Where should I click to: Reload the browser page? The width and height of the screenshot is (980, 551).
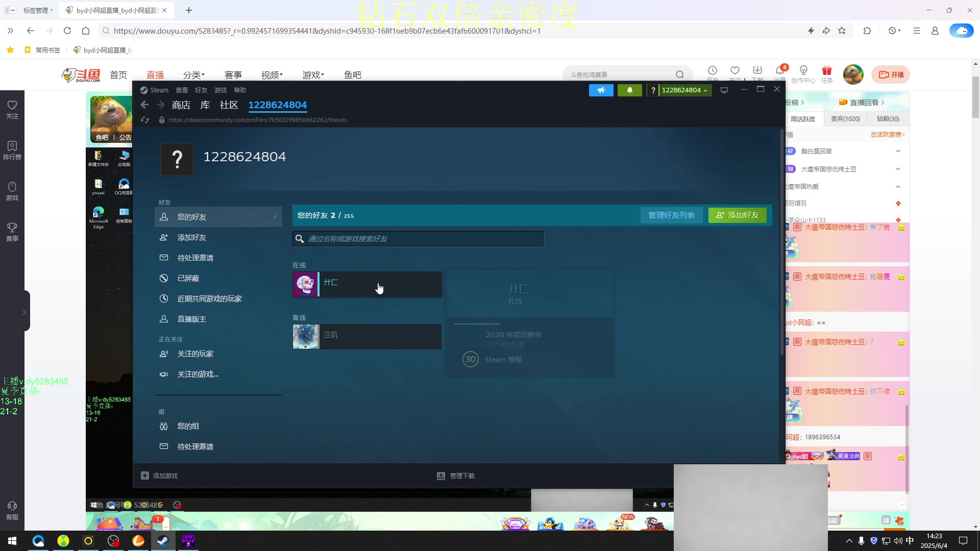point(67,31)
